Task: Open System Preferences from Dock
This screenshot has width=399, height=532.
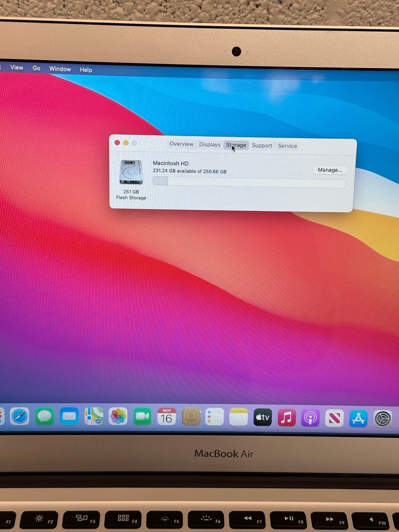Action: tap(383, 419)
